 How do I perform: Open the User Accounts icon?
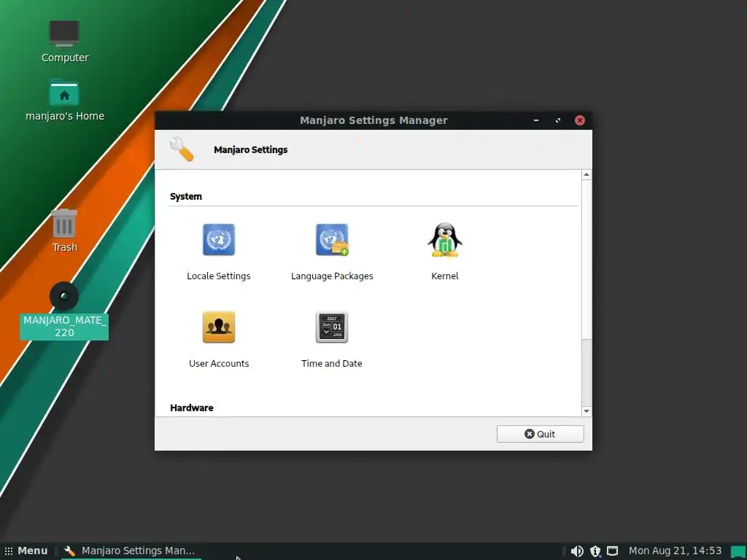[219, 327]
